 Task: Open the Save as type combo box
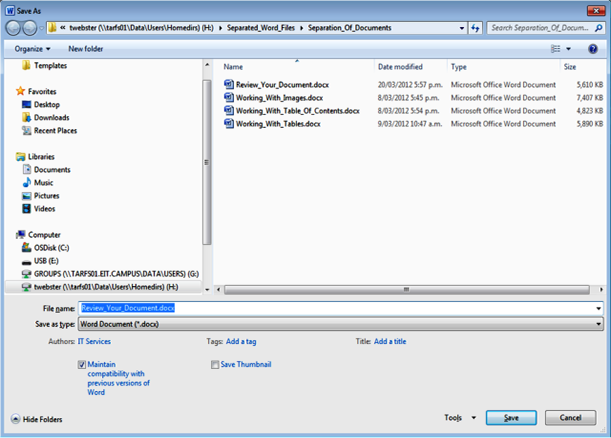341,324
